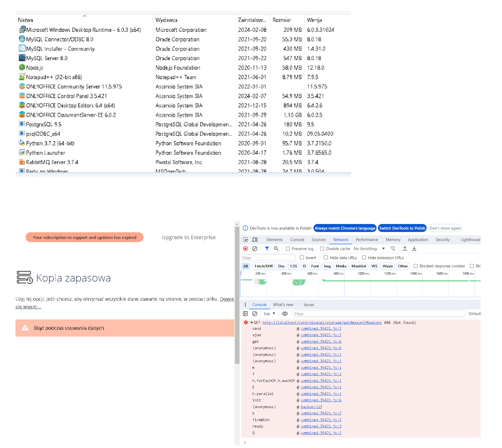502x448 pixels.
Task: Toggle the network filter funnel icon
Action: click(x=267, y=249)
